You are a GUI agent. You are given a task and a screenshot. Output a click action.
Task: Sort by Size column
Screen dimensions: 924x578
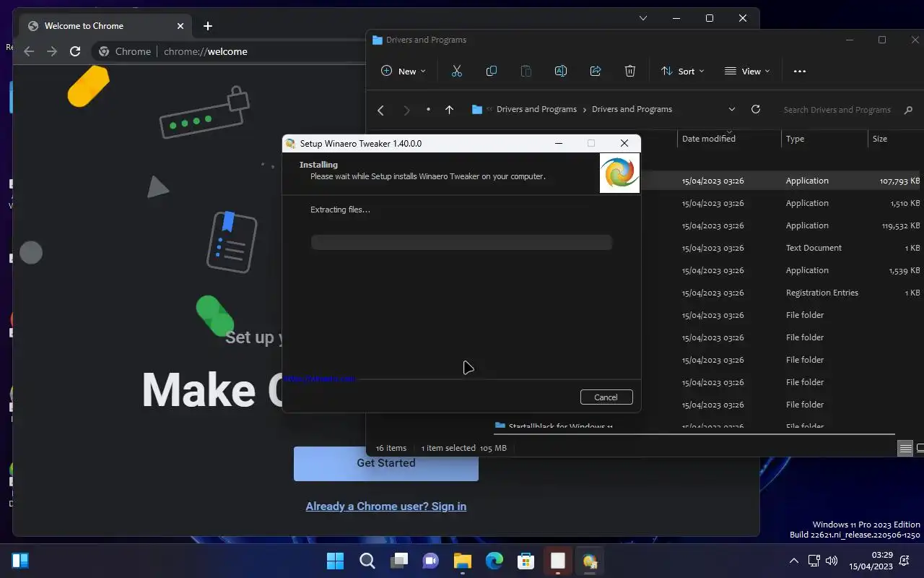895,139
